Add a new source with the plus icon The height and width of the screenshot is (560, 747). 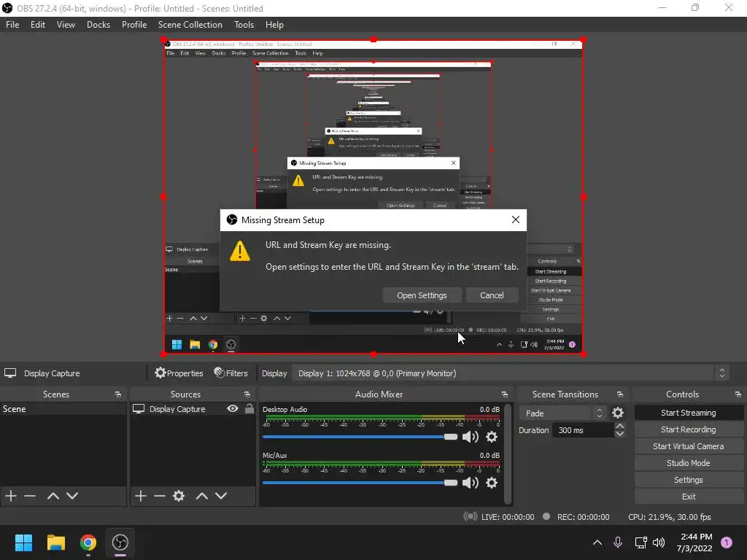click(x=141, y=496)
